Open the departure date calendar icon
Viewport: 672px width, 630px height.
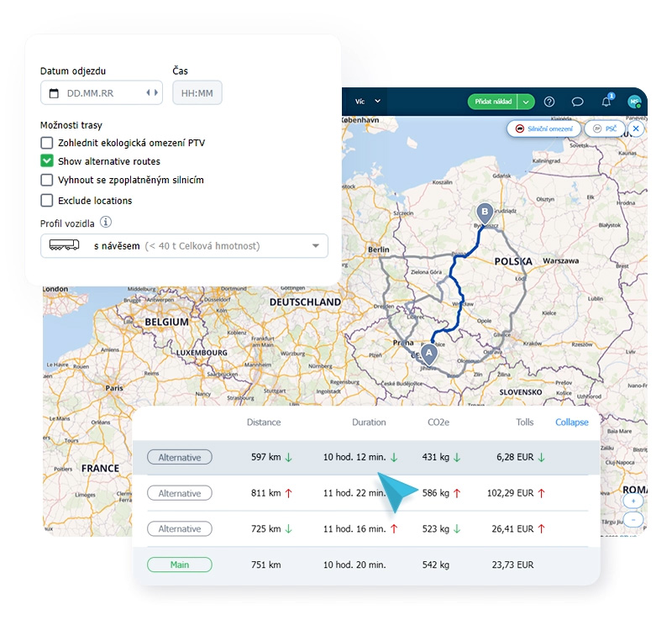(x=54, y=93)
